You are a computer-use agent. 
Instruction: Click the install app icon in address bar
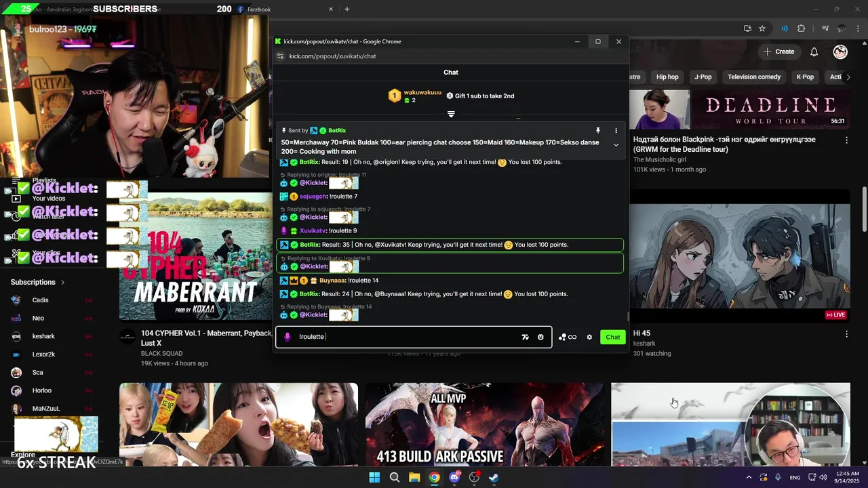point(747,28)
